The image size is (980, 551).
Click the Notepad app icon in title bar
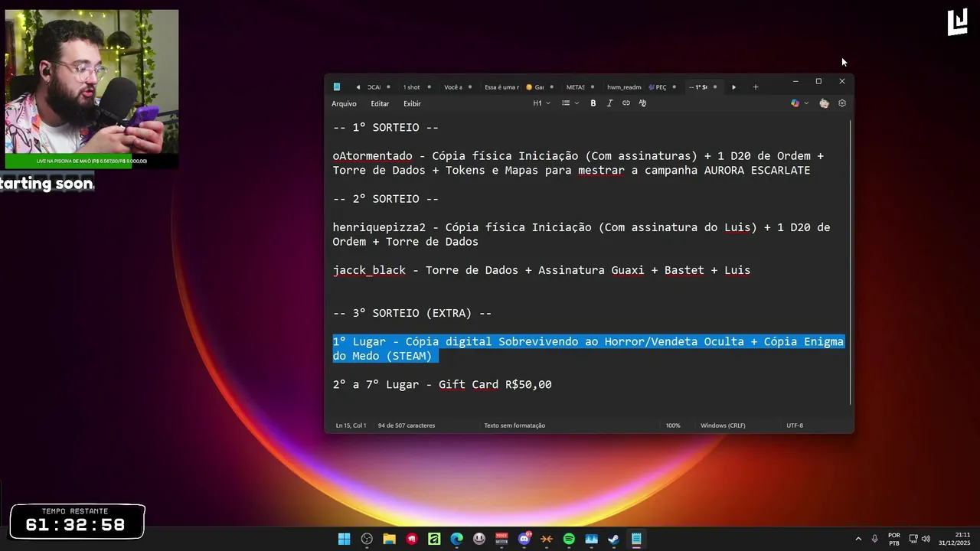[x=337, y=87]
